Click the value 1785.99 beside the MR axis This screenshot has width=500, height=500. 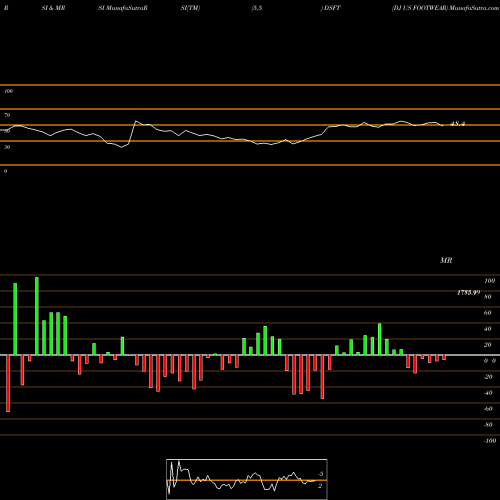point(468,292)
